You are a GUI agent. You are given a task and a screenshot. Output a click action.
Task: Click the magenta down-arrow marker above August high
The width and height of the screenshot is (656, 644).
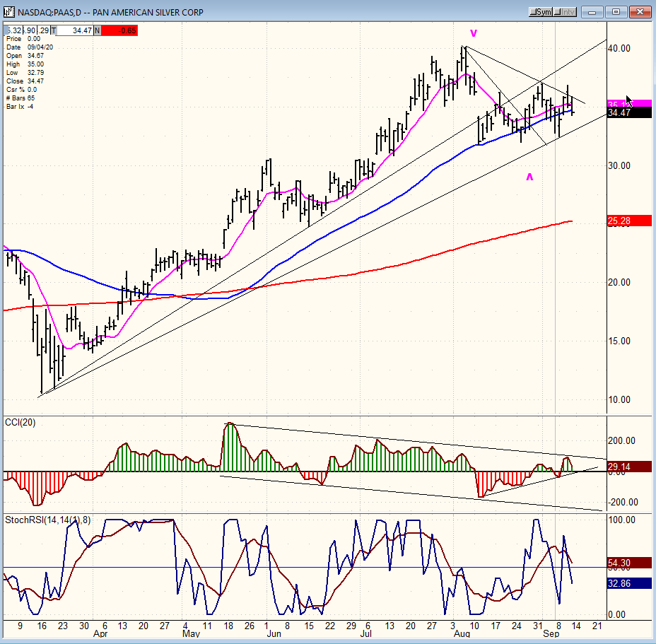474,33
